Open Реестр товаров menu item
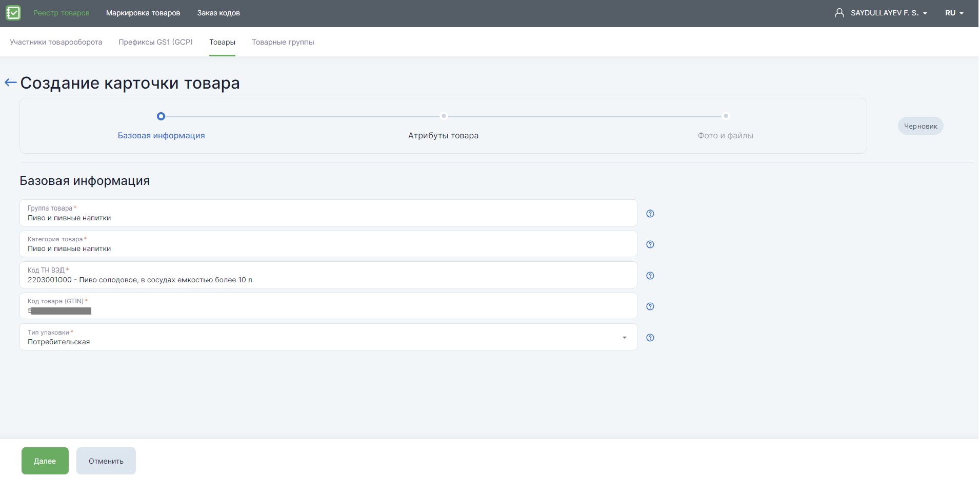 62,13
